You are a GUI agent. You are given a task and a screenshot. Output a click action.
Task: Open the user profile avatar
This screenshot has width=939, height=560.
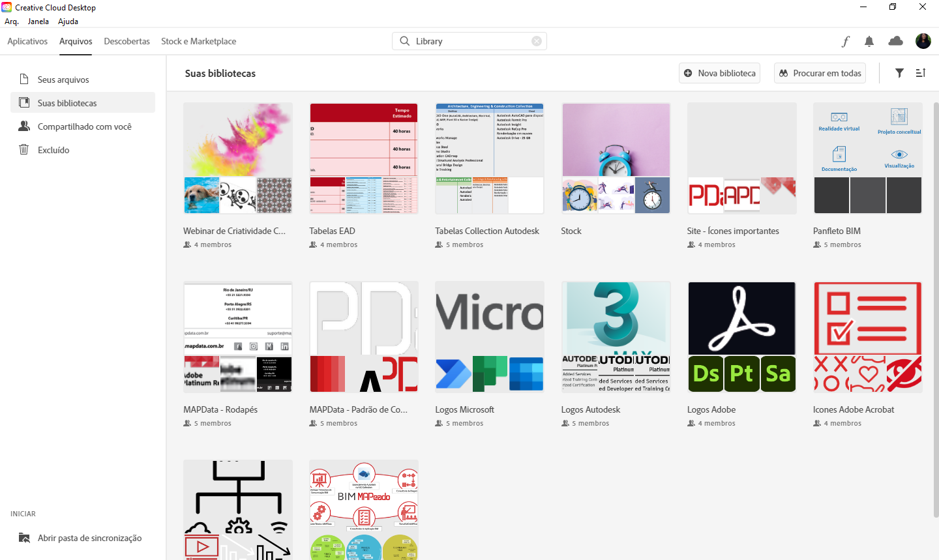click(x=923, y=41)
